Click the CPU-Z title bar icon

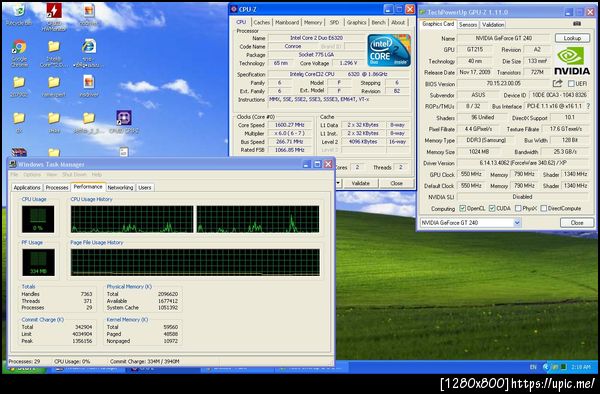click(x=234, y=9)
